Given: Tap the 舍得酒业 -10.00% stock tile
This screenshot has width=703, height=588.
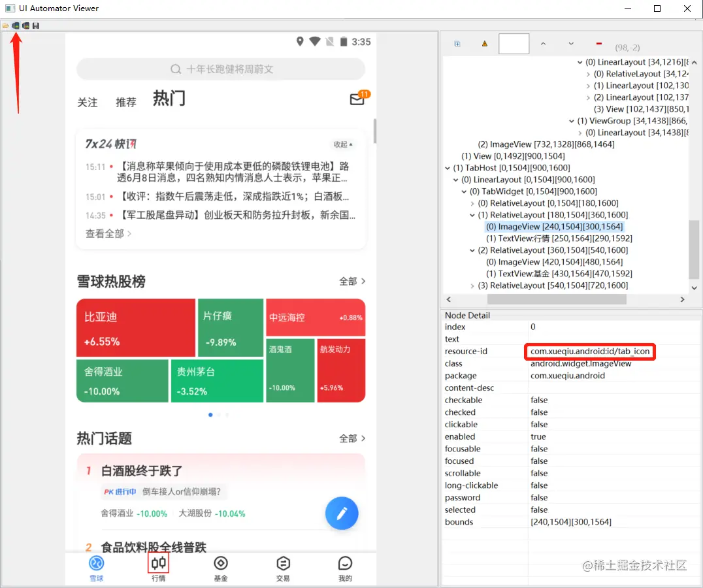Looking at the screenshot, I should (x=122, y=381).
